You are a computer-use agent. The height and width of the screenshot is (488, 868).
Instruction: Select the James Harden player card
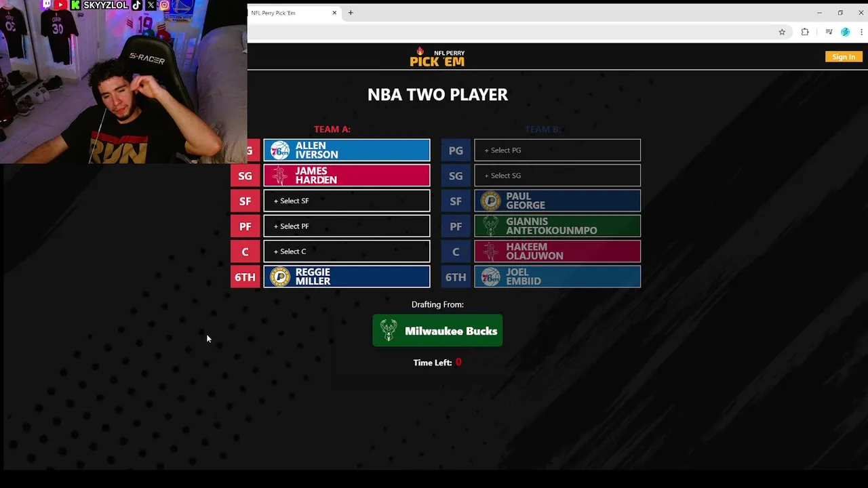pos(347,176)
